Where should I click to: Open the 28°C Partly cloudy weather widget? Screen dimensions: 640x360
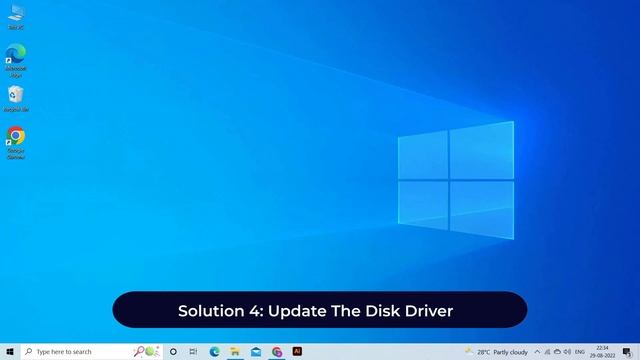click(x=497, y=351)
